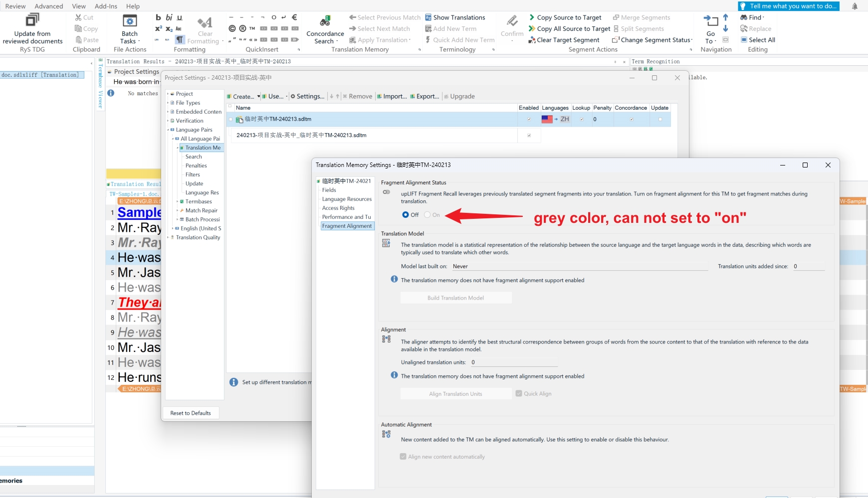868x498 pixels.
Task: Toggle Enabled checkbox for 临时英中TM-240213.sdltm row
Action: [x=529, y=119]
